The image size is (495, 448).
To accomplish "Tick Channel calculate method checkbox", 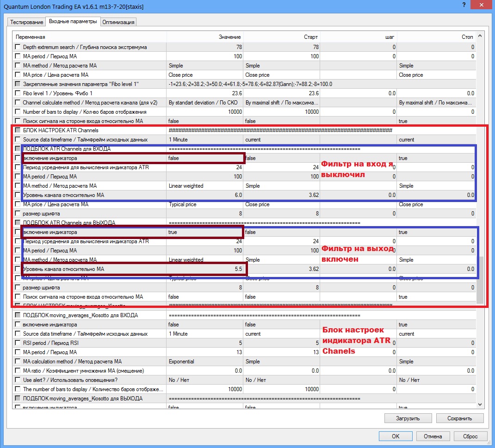I will [x=18, y=103].
